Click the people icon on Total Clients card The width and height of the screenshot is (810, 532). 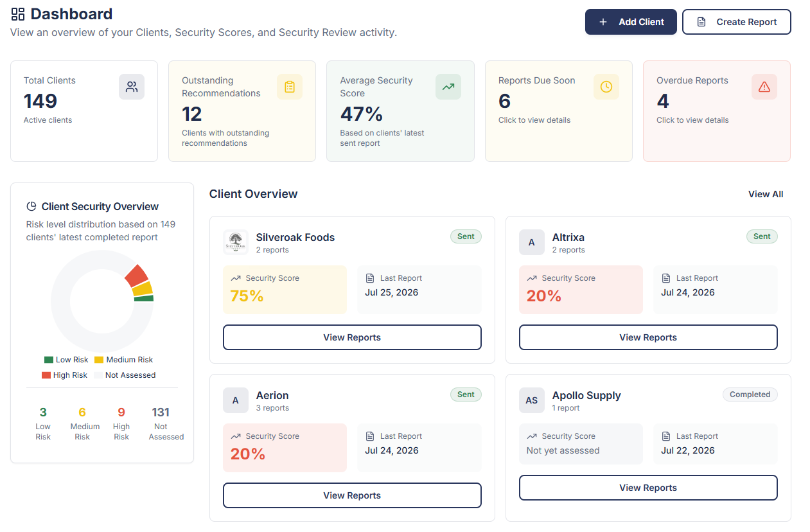point(132,87)
